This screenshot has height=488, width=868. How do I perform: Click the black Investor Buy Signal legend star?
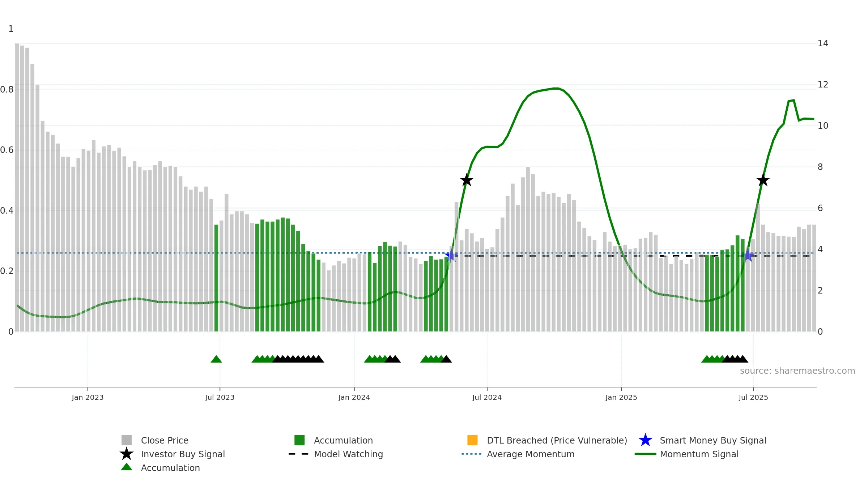[x=127, y=454]
